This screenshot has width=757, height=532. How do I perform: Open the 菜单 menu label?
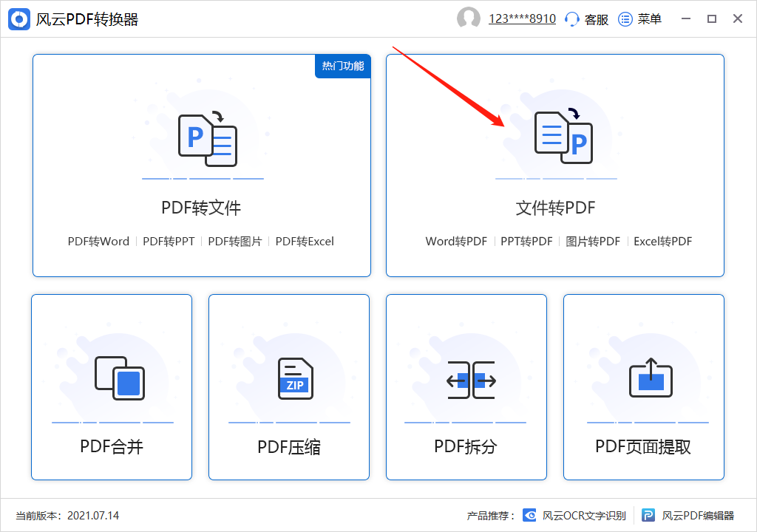(x=649, y=18)
